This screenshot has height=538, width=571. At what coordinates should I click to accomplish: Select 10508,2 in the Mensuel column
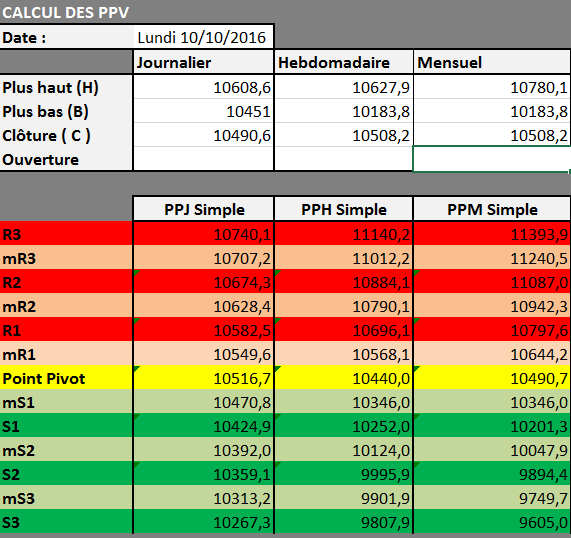pyautogui.click(x=492, y=135)
